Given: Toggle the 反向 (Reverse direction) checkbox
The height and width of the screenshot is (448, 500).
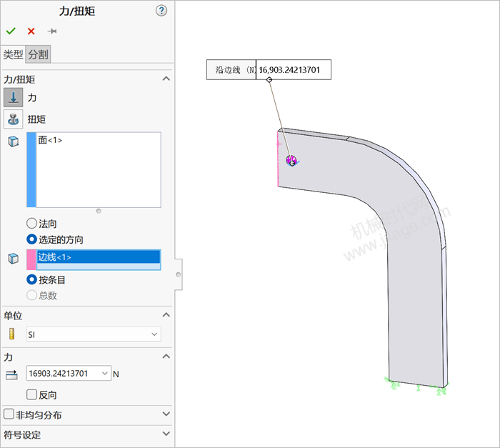Looking at the screenshot, I should 31,394.
